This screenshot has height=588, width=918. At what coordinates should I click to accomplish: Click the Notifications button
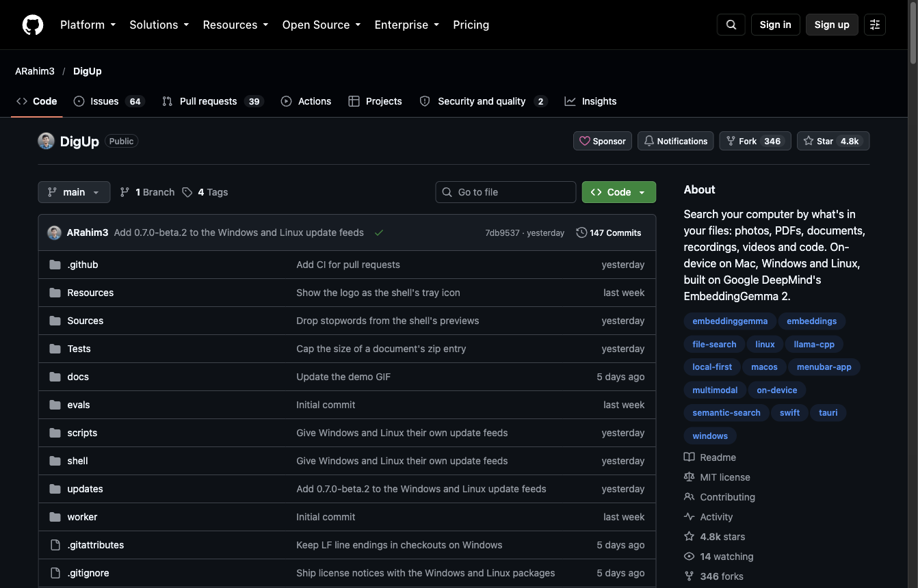[676, 141]
